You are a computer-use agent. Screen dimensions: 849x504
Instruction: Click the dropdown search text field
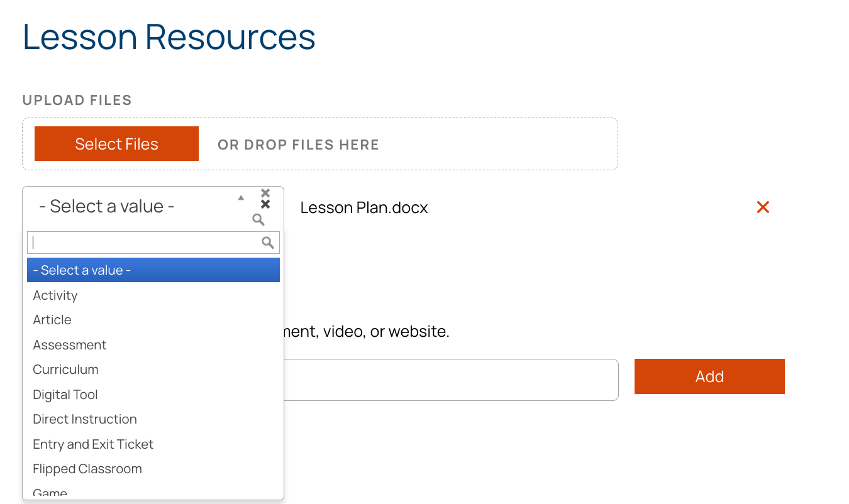point(145,243)
